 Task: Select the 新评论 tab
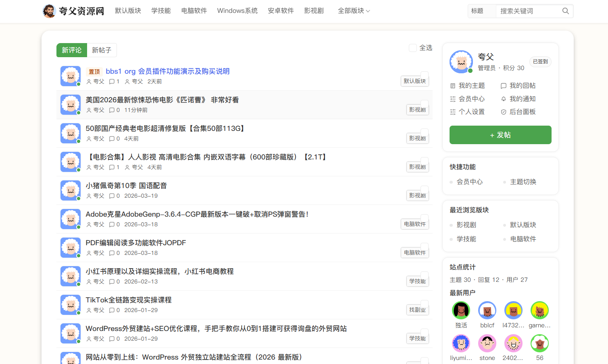[x=72, y=50]
